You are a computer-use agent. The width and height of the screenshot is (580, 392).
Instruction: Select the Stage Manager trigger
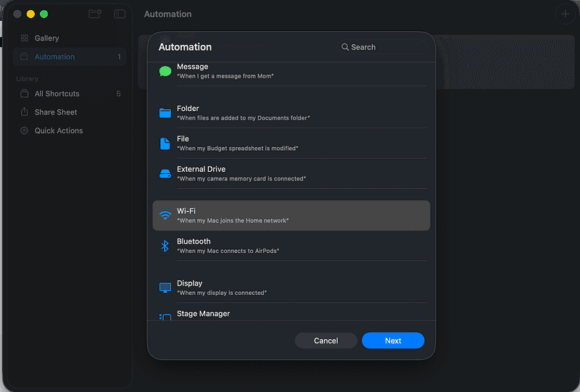[x=291, y=313]
